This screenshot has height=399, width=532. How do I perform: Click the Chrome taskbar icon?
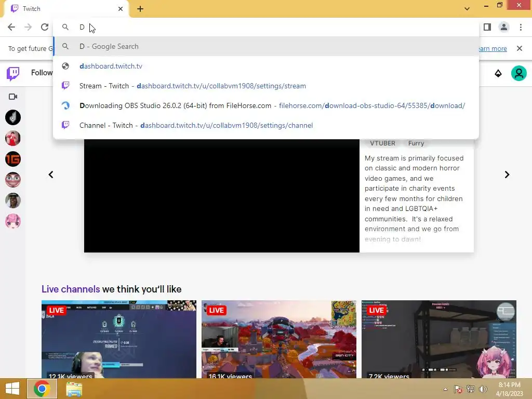42,389
